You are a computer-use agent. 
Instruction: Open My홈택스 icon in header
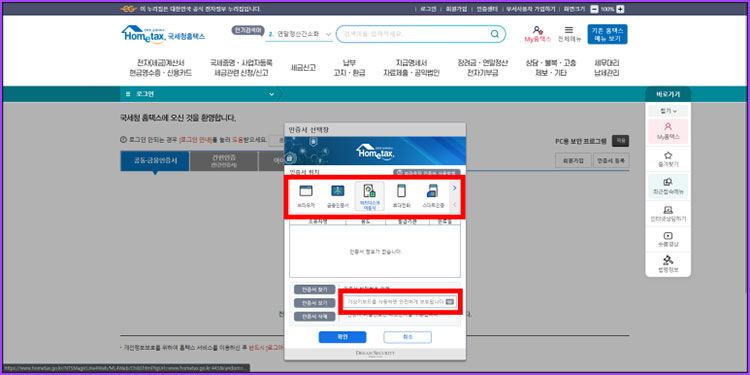tap(538, 34)
